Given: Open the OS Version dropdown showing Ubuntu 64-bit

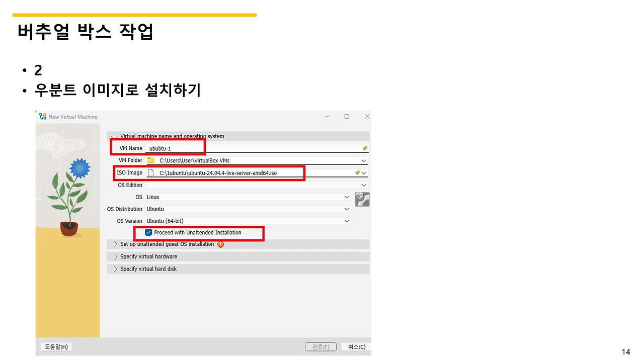Looking at the screenshot, I should point(347,221).
